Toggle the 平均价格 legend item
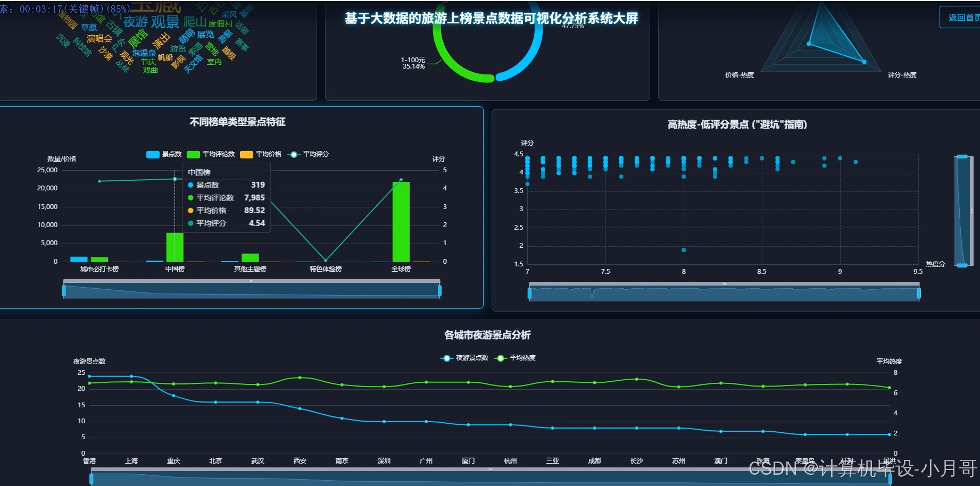Viewport: 980px width, 486px height. coord(261,154)
